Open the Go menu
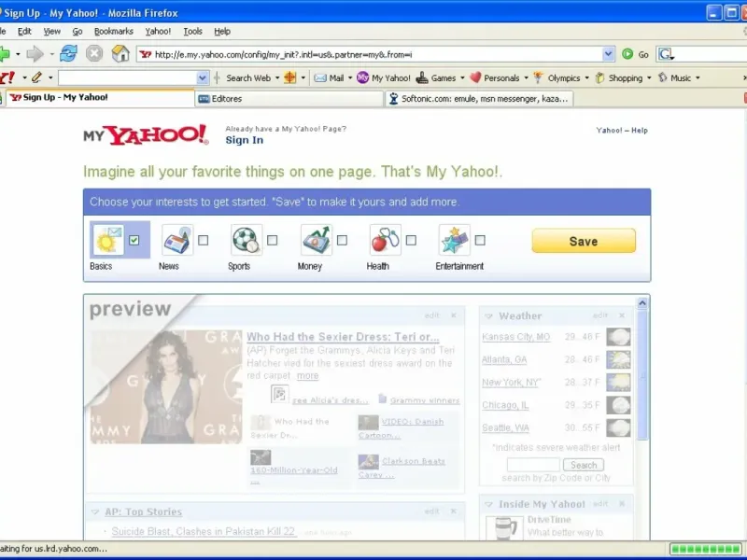The image size is (747, 560). [78, 32]
